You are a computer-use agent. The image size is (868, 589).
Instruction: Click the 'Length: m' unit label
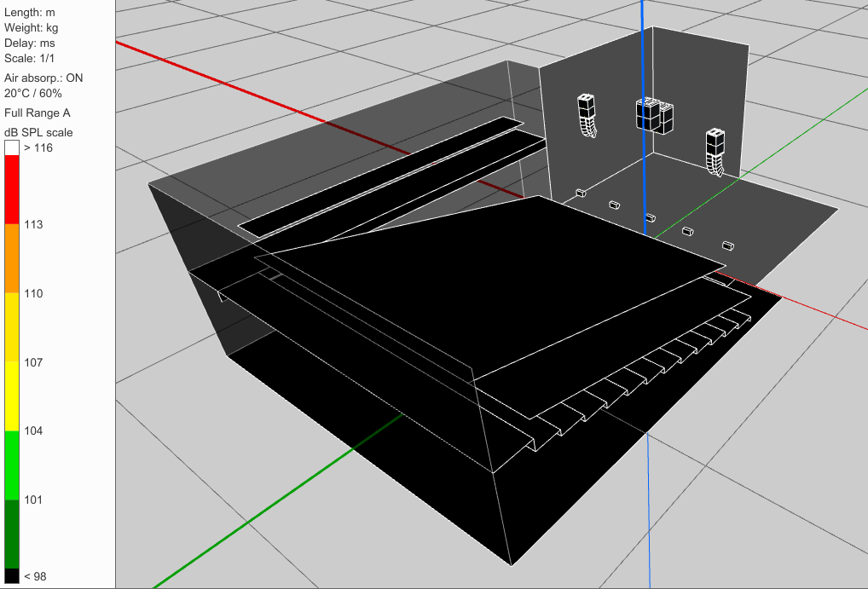point(30,12)
